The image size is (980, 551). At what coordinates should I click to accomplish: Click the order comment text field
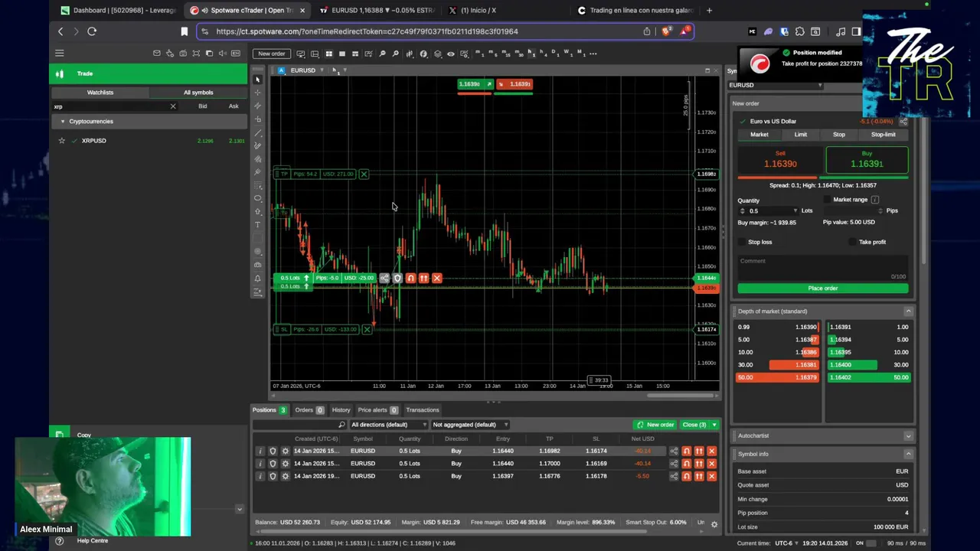823,266
